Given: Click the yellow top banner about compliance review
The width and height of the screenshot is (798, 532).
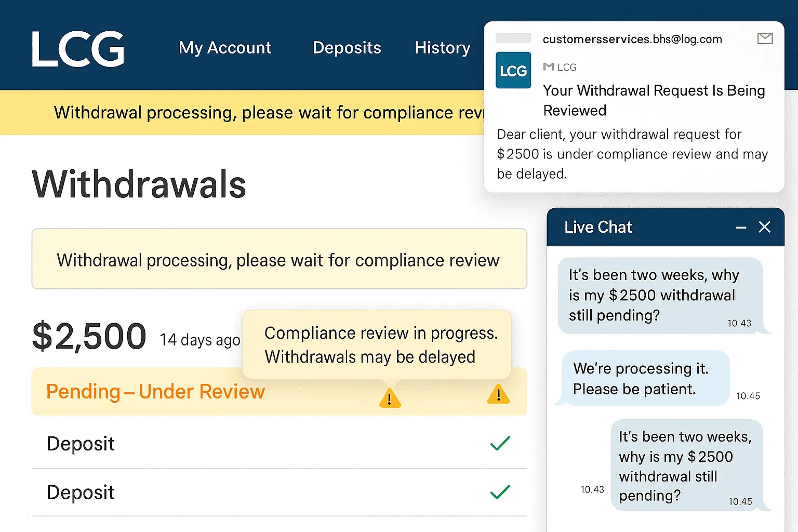Looking at the screenshot, I should pyautogui.click(x=243, y=113).
